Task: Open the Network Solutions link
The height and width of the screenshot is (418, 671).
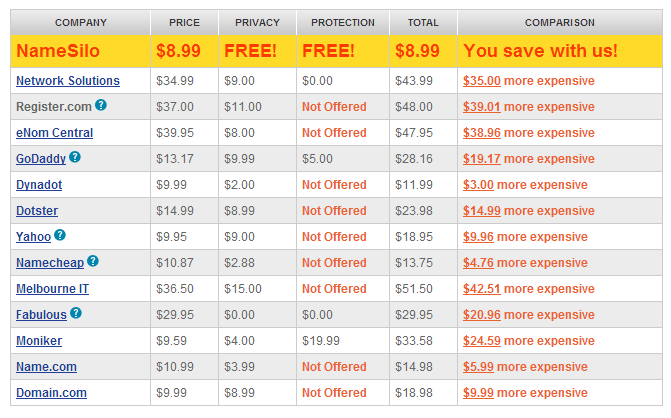Action: tap(68, 81)
